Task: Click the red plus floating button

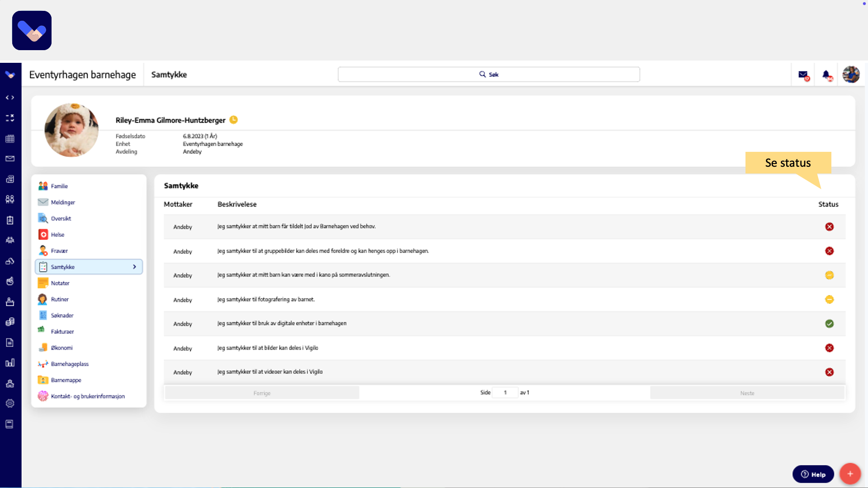Action: 850,474
